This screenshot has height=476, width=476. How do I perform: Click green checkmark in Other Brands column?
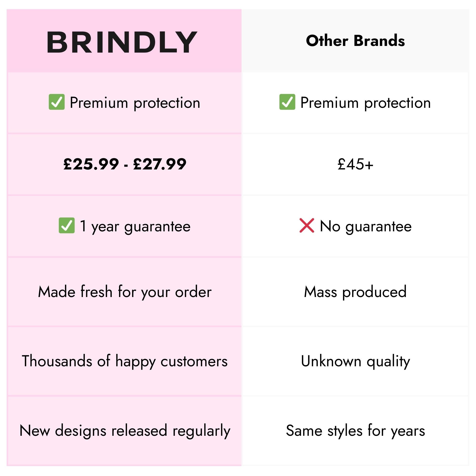click(287, 102)
